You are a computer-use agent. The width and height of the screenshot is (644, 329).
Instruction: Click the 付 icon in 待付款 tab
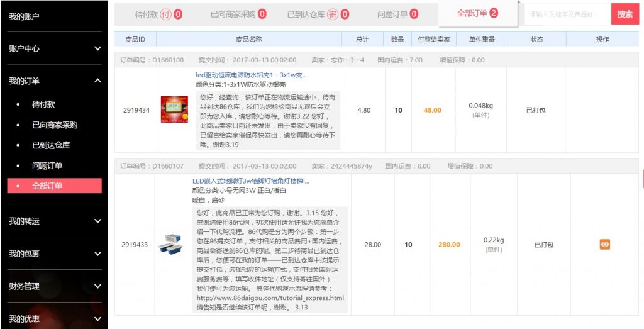pyautogui.click(x=165, y=14)
